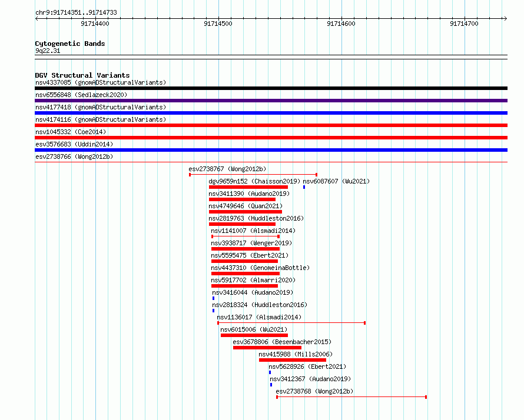The width and height of the screenshot is (524, 420).
Task: Select the purple nsv6556848 variant bar
Action: [271, 101]
